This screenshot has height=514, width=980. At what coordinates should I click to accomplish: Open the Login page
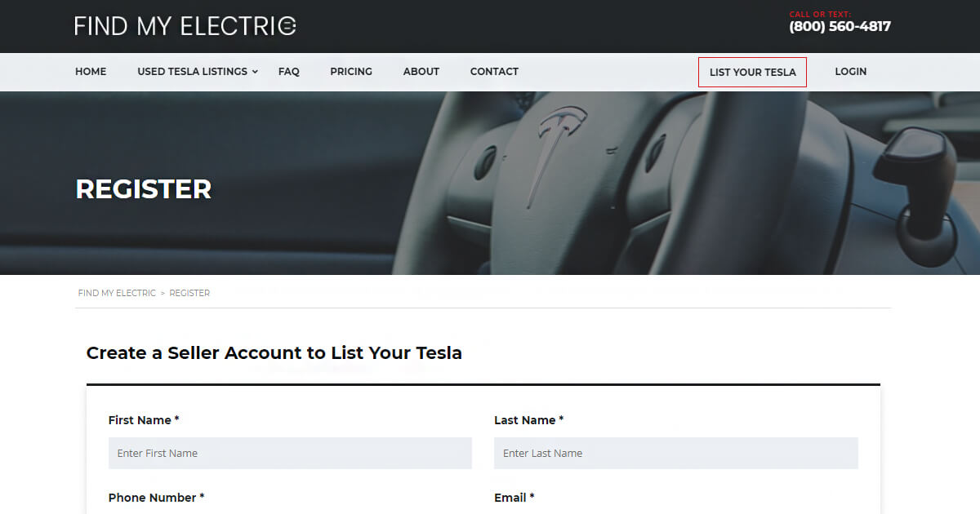point(851,72)
